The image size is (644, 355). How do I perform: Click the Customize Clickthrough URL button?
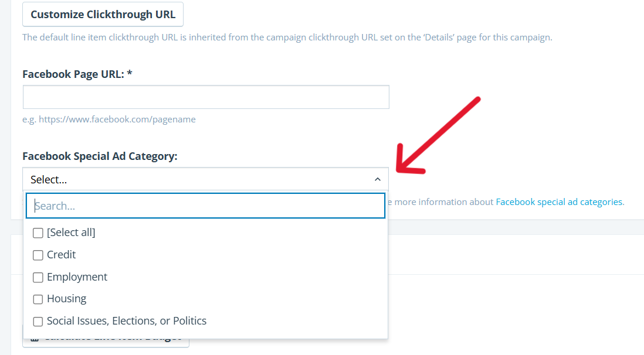(x=103, y=15)
